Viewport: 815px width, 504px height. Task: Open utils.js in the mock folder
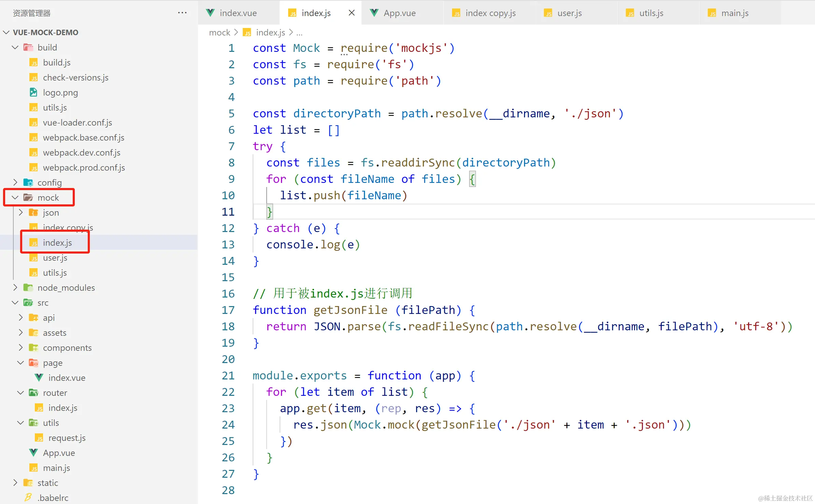(x=55, y=273)
